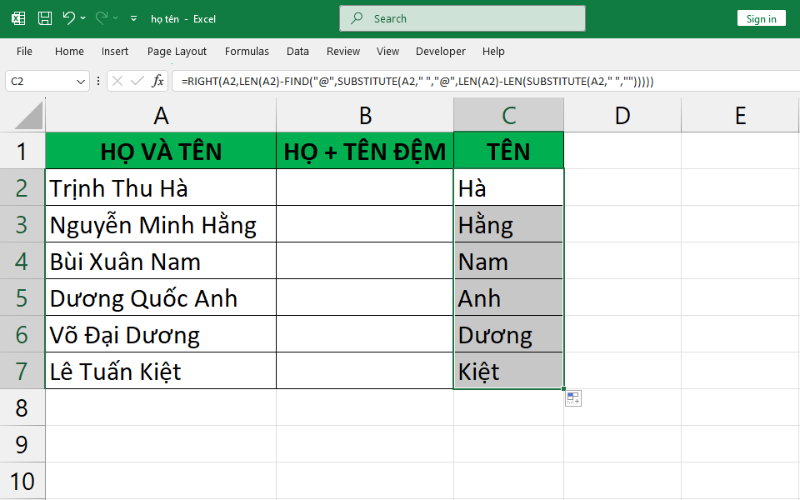The image size is (800, 500).
Task: Click the Cancel formula X icon
Action: 117,81
